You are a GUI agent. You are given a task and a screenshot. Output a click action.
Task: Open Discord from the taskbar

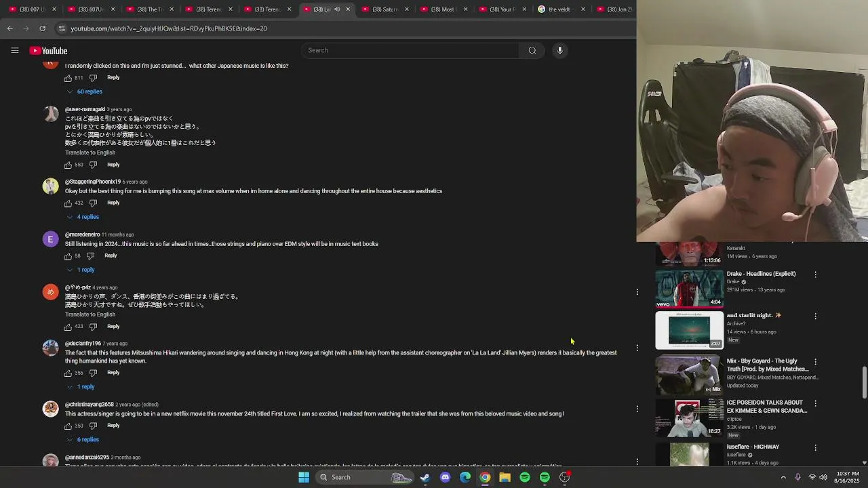click(445, 477)
